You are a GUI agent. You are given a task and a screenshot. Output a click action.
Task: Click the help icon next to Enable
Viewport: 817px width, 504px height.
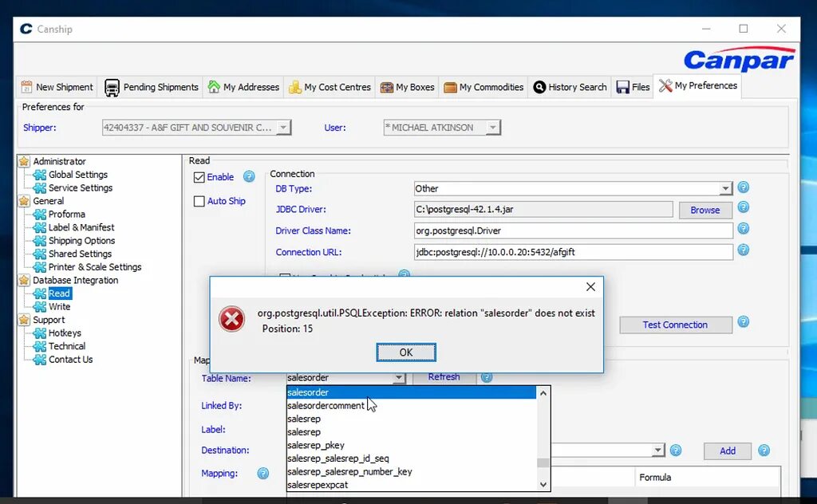coord(249,176)
